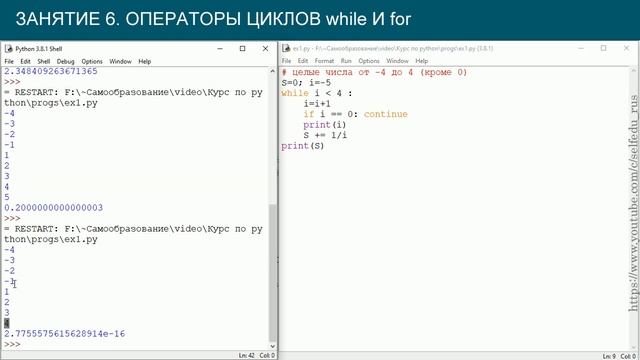Click the ex1.py editor window icon
640x360 pixels.
click(x=286, y=48)
